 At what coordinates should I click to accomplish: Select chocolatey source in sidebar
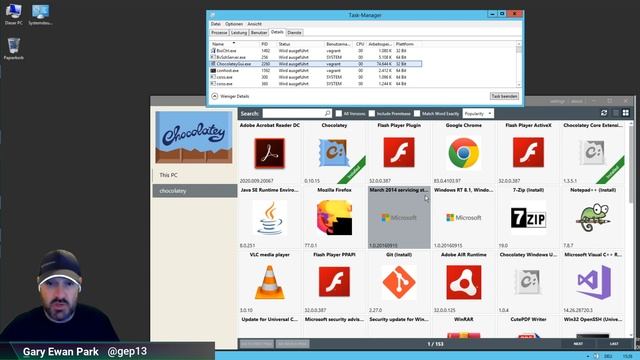coord(195,191)
